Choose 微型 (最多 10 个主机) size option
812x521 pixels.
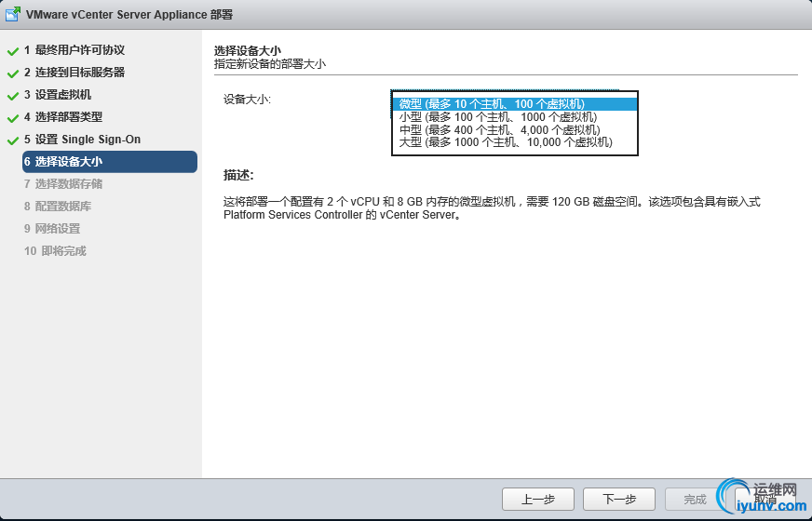pyautogui.click(x=514, y=104)
